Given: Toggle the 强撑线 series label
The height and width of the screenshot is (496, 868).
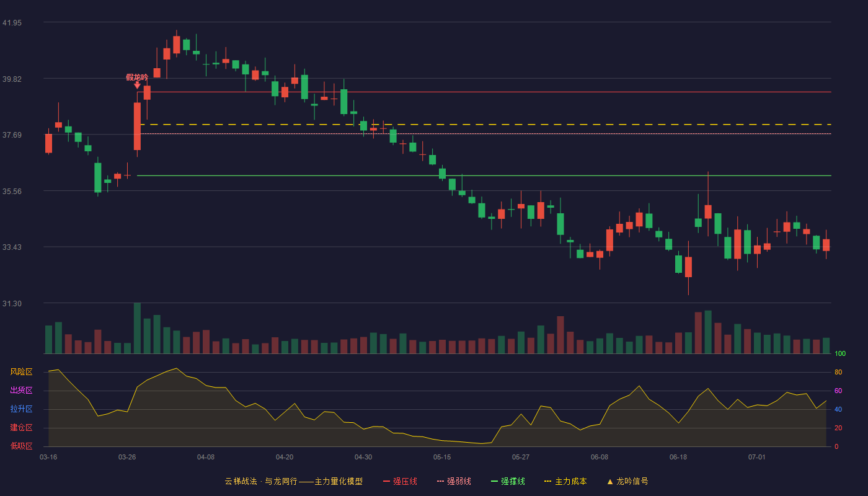Looking at the screenshot, I should (513, 481).
